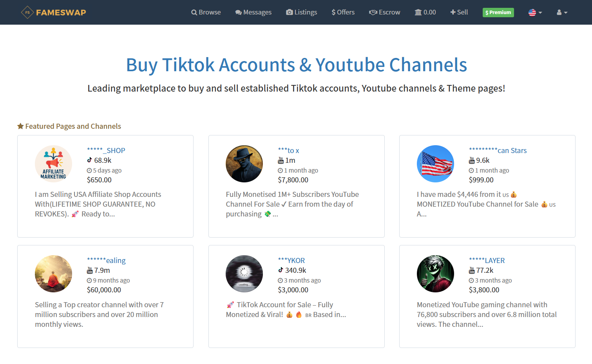Open the ***to x channel link

pos(288,151)
